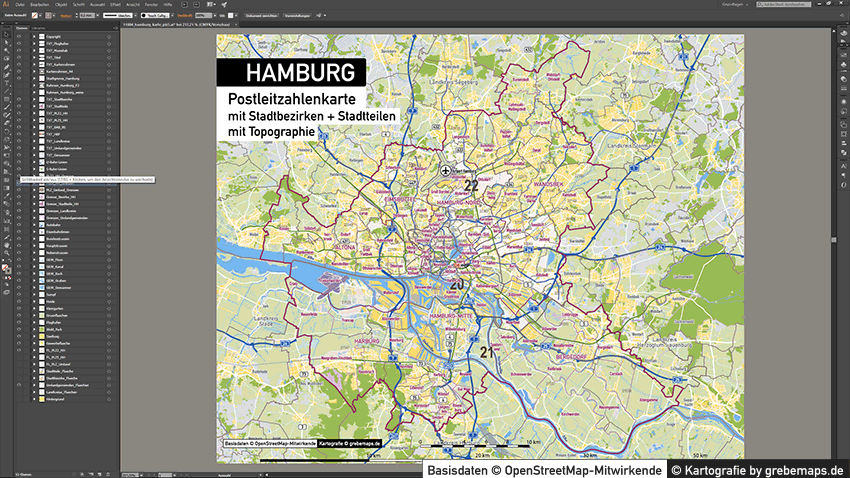Open the stroke weight dropdown

click(x=93, y=16)
